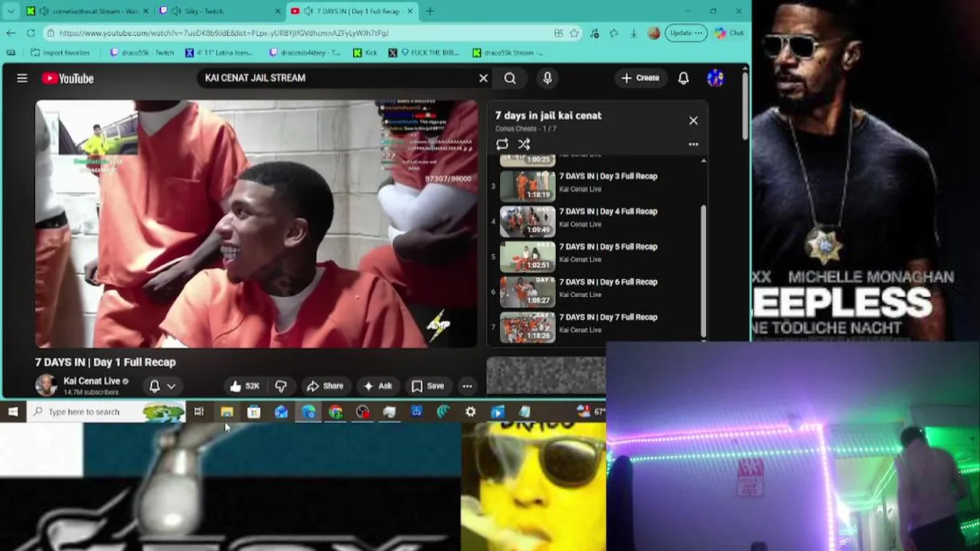The height and width of the screenshot is (551, 980).
Task: Open Settings gear on the taskbar
Action: (x=470, y=412)
